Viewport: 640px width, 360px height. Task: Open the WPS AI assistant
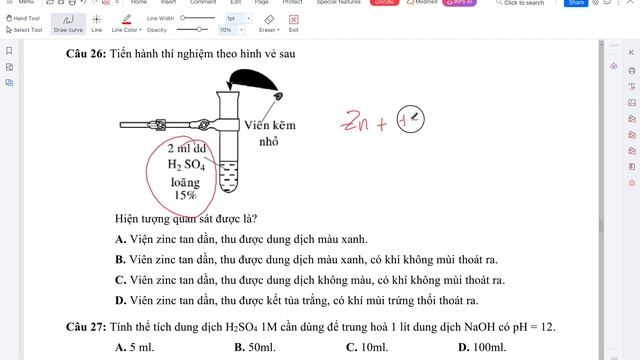point(460,2)
